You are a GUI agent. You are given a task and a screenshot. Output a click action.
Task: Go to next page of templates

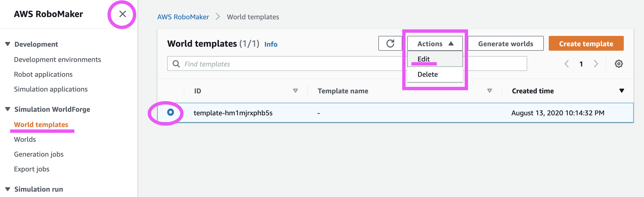point(596,64)
